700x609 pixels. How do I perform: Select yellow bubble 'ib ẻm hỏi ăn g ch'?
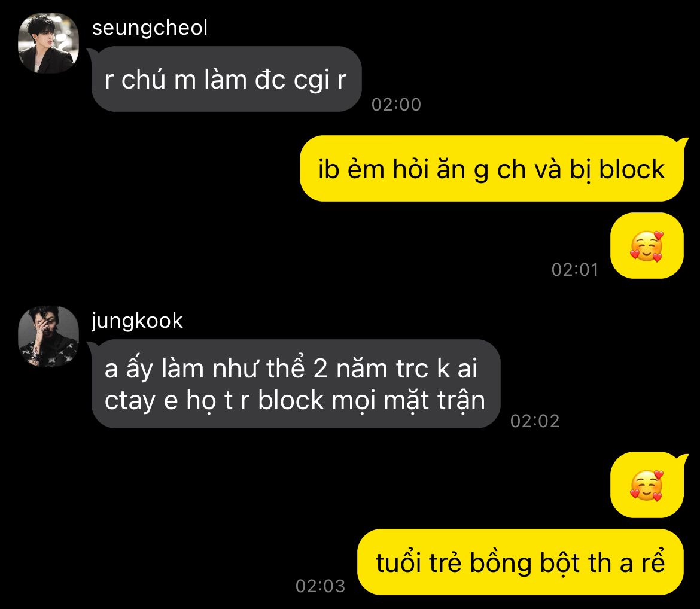(492, 169)
